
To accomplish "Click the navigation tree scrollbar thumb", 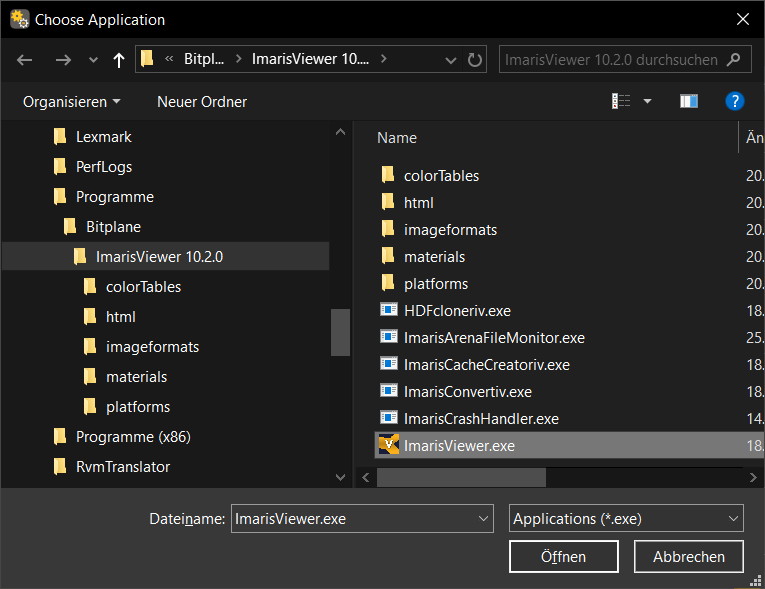I will 341,332.
